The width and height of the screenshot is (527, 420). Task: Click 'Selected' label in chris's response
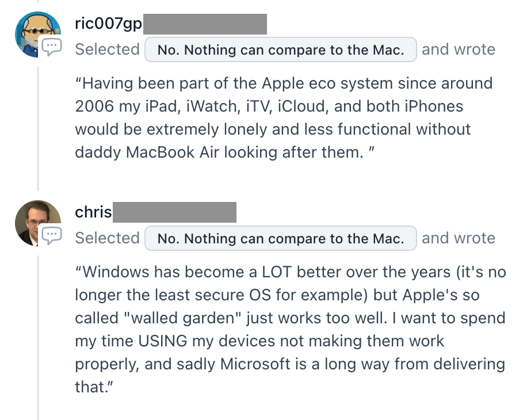click(x=107, y=238)
